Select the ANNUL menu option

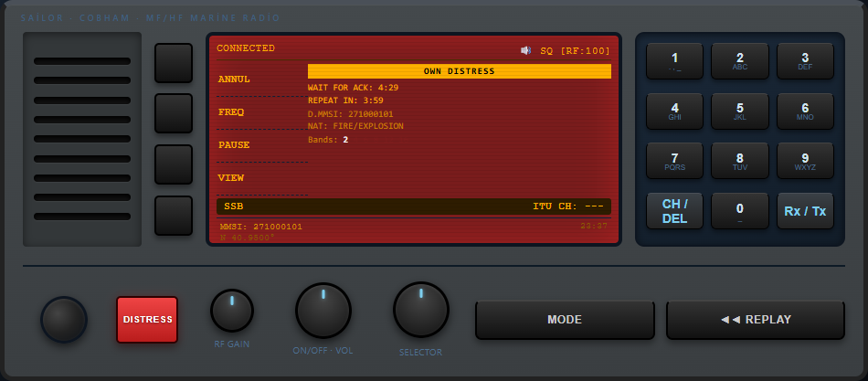(234, 79)
